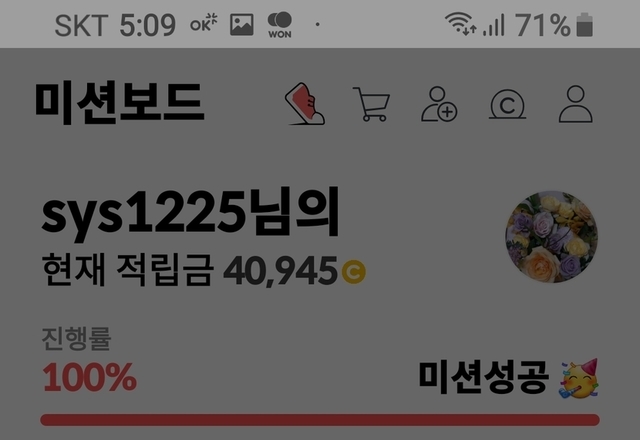Tap the OK notification icon in status bar
The height and width of the screenshot is (440, 640).
coord(204,23)
